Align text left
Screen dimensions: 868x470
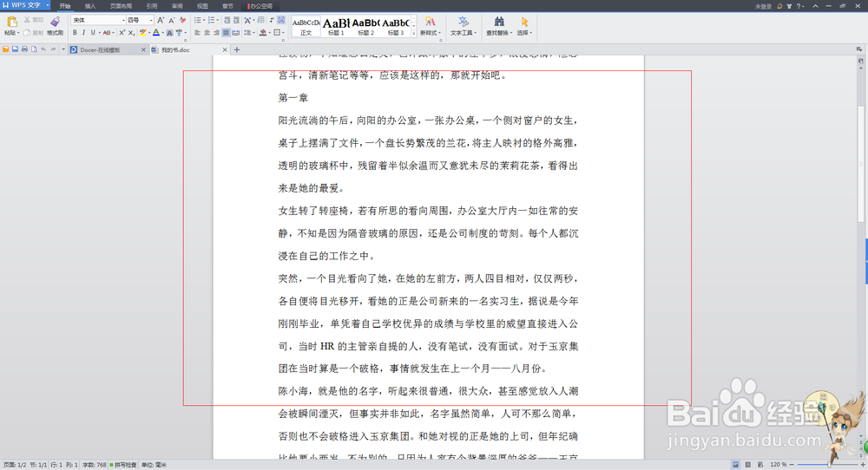[197, 33]
